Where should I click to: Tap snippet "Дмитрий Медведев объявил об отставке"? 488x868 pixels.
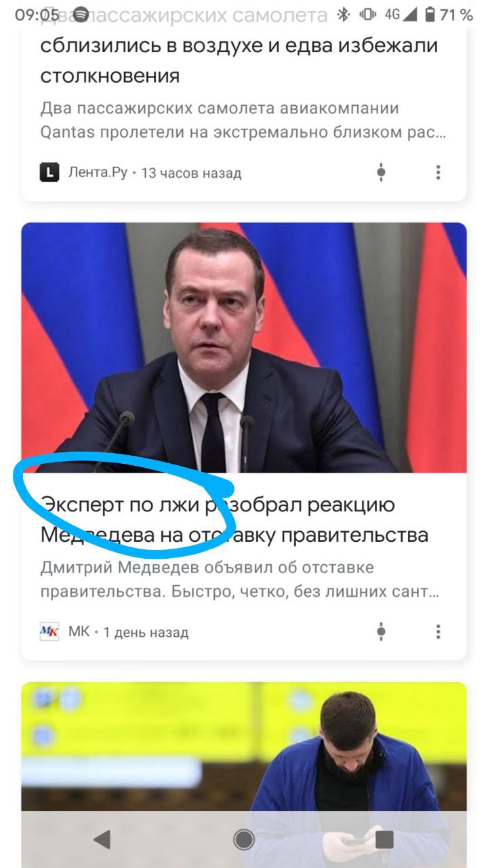tap(207, 567)
